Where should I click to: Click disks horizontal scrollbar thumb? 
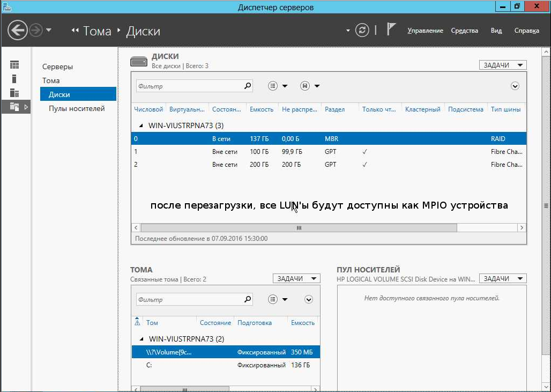299,228
